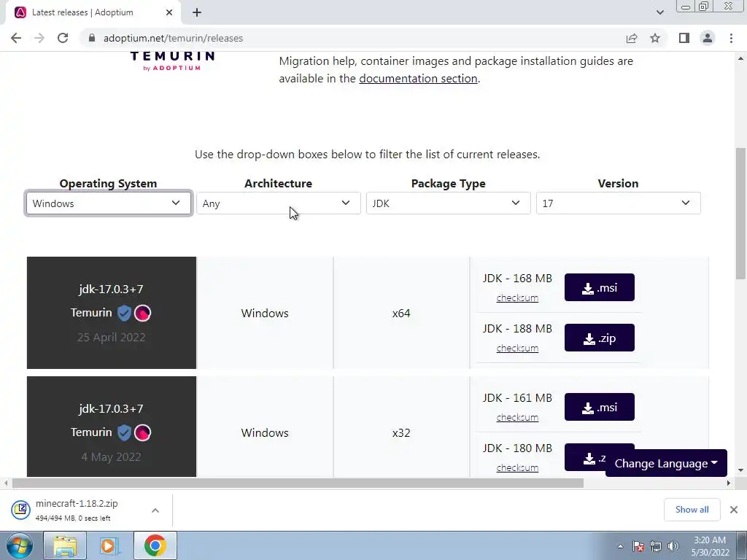Open checksum for x32 161 MB JDK
747x560 pixels.
click(517, 418)
